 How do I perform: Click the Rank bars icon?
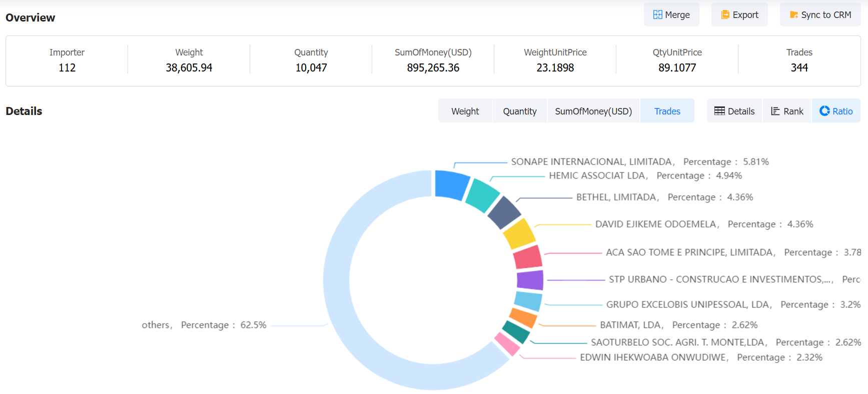pyautogui.click(x=775, y=111)
